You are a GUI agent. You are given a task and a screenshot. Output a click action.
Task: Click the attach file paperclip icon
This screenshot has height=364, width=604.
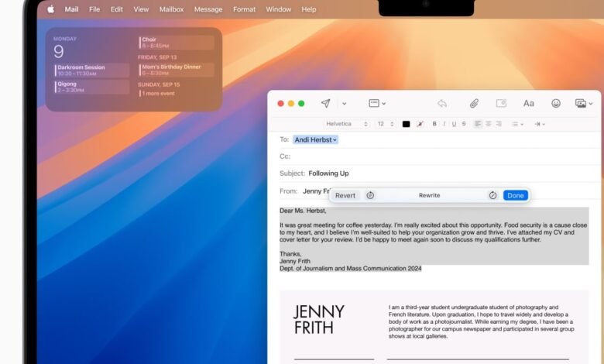click(474, 104)
